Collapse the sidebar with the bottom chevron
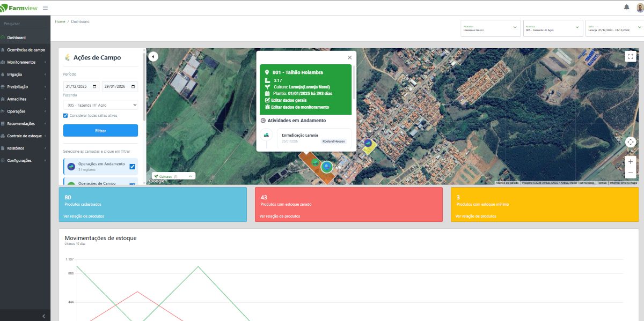This screenshot has height=321, width=644. tap(43, 316)
